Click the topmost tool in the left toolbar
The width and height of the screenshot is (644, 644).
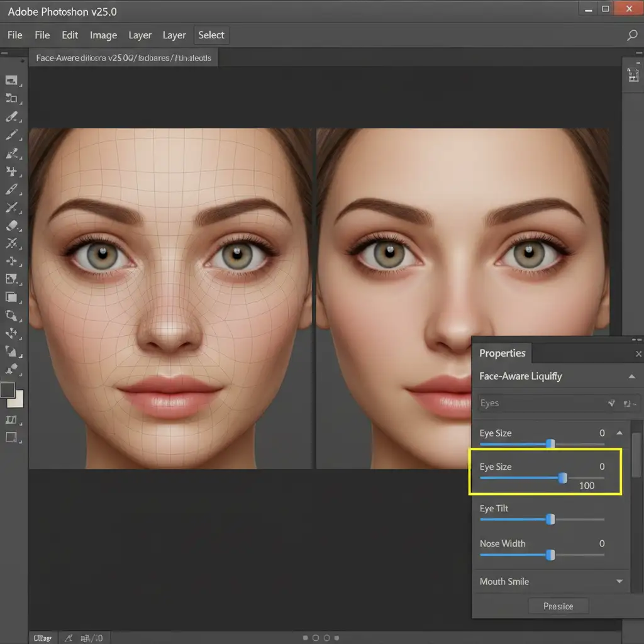click(11, 80)
